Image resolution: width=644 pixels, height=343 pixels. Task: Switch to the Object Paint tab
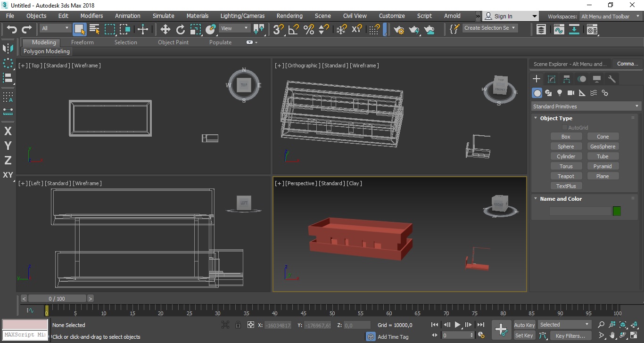[x=173, y=42]
